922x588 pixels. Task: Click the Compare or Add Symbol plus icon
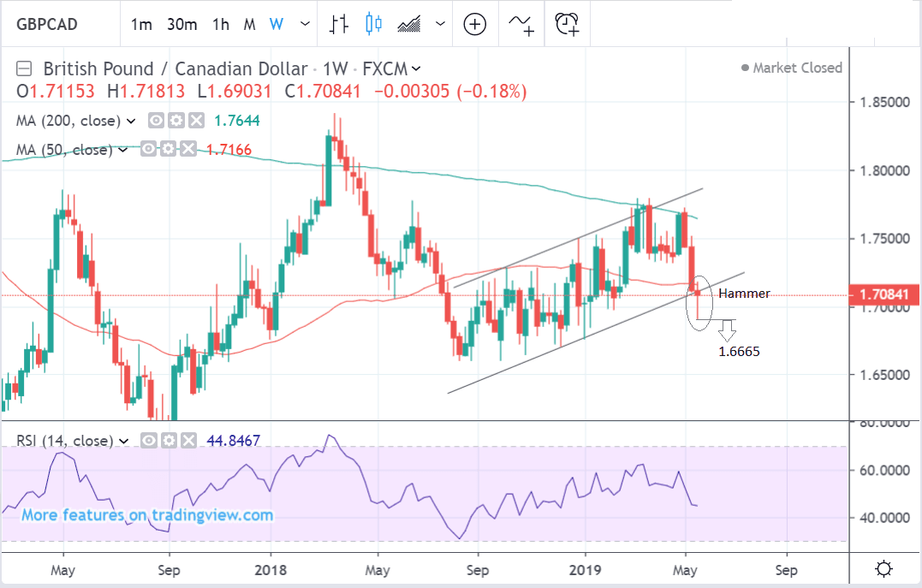pyautogui.click(x=474, y=24)
